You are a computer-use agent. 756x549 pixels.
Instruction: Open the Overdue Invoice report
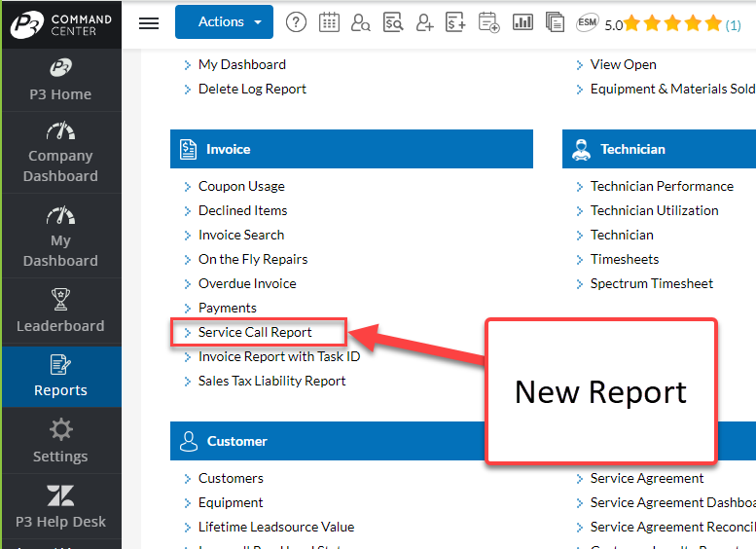247,283
